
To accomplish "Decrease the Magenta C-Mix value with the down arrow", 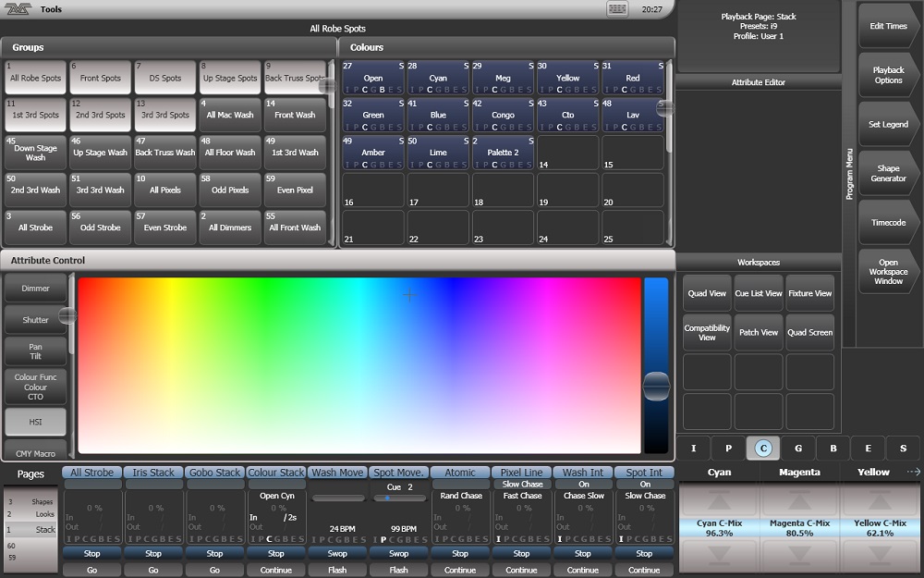I will click(x=799, y=554).
